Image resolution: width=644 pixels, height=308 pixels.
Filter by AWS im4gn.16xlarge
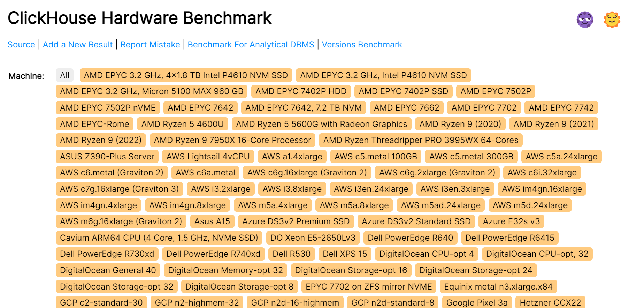(542, 189)
